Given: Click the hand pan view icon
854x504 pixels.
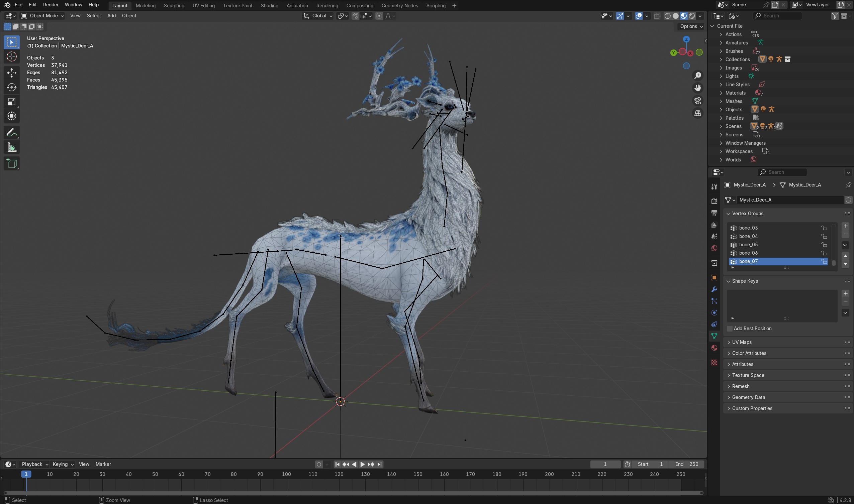Looking at the screenshot, I should (x=698, y=88).
